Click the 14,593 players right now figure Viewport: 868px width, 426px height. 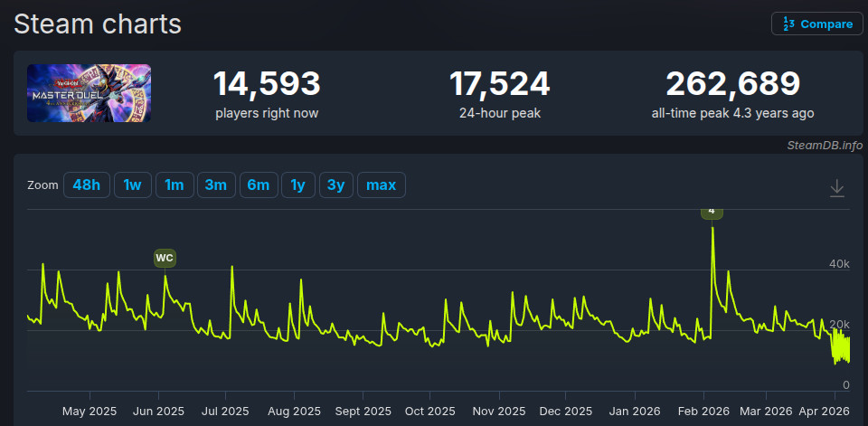click(x=267, y=83)
